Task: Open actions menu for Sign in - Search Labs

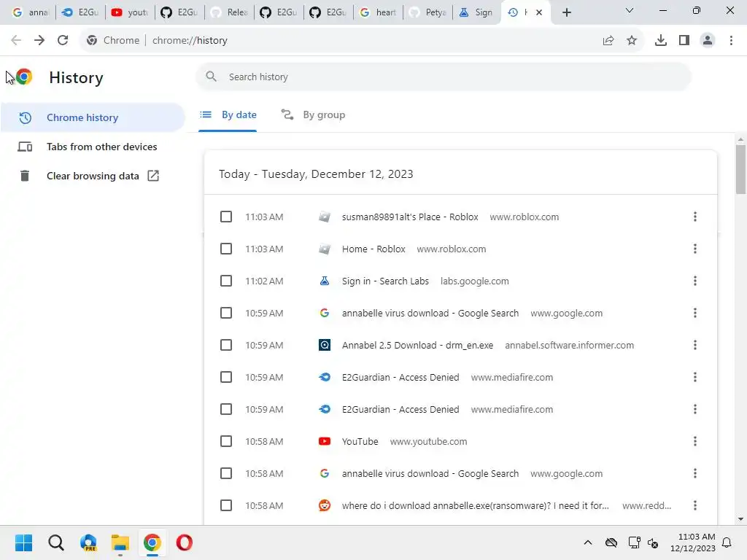Action: tap(695, 281)
